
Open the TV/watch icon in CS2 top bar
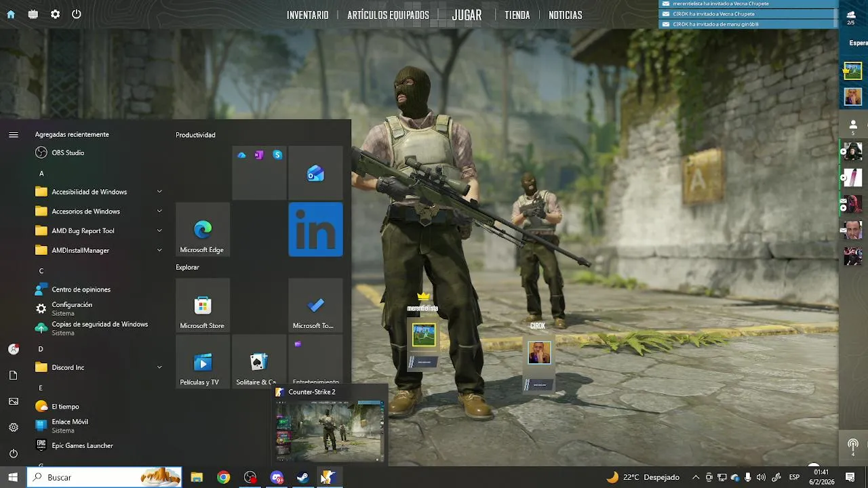pyautogui.click(x=33, y=14)
